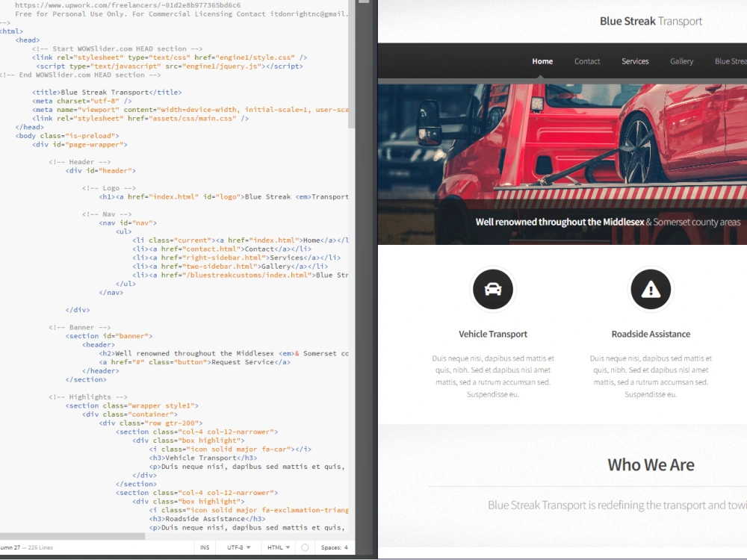The image size is (747, 560).
Task: Open the Home nav item on the website
Action: pyautogui.click(x=542, y=61)
